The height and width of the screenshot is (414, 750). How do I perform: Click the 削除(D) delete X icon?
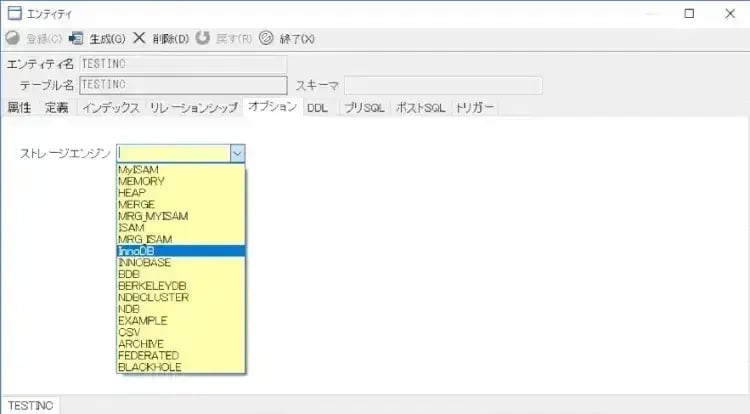click(139, 39)
